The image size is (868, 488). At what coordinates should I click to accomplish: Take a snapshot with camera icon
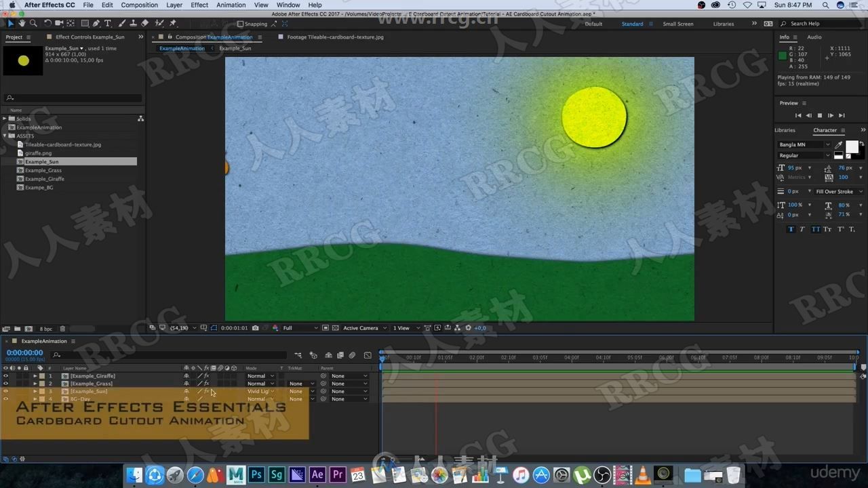coord(255,328)
